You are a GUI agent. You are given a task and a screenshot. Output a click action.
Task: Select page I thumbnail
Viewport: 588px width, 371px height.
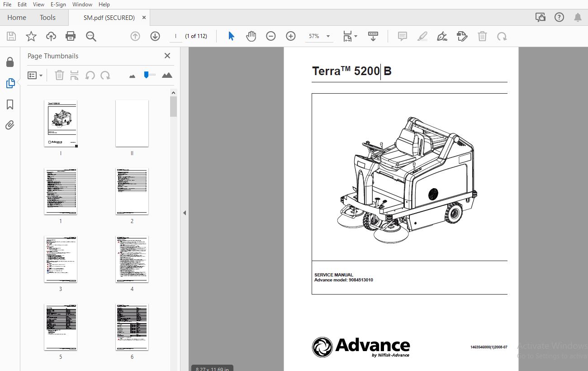(x=61, y=124)
